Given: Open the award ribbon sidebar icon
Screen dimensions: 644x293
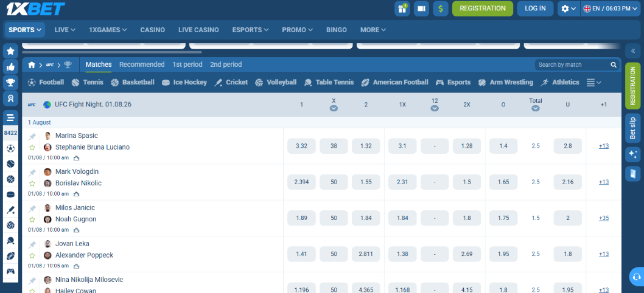Looking at the screenshot, I should pos(11,98).
